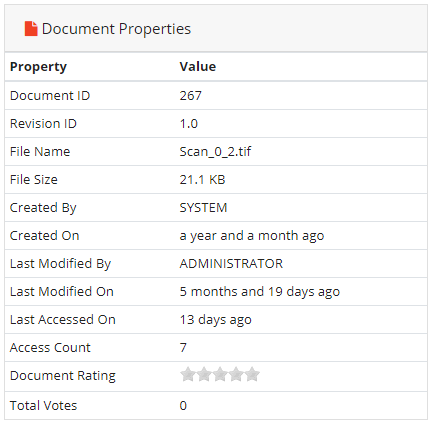
Task: Click 'a year and a month ago' value
Action: (x=252, y=236)
